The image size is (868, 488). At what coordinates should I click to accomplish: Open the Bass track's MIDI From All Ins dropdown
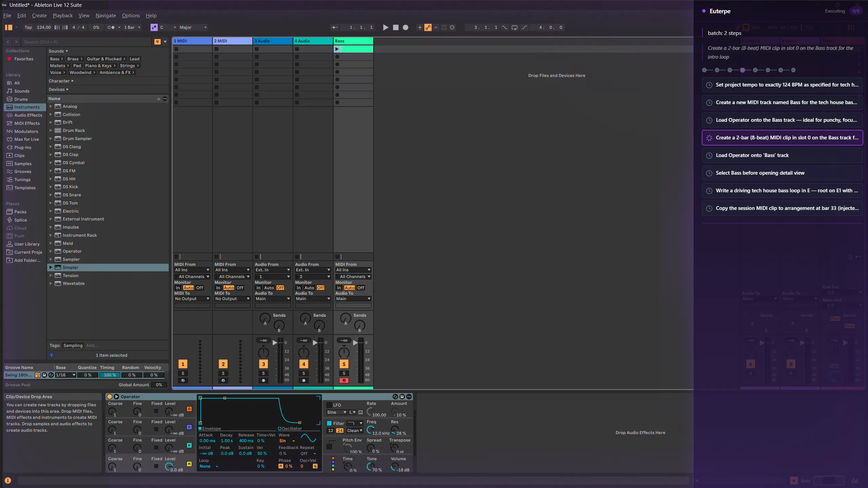click(x=353, y=270)
